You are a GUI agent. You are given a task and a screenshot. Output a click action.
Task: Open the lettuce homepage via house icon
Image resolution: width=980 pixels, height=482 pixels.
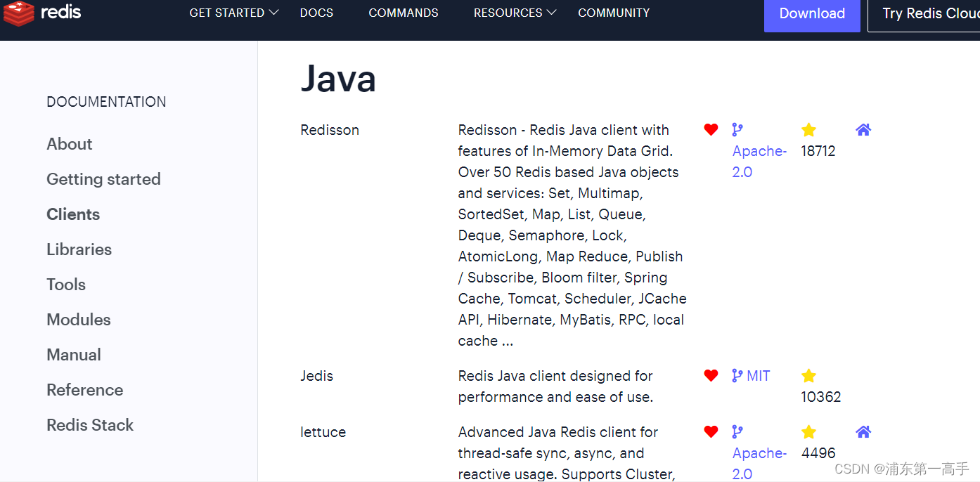(863, 431)
